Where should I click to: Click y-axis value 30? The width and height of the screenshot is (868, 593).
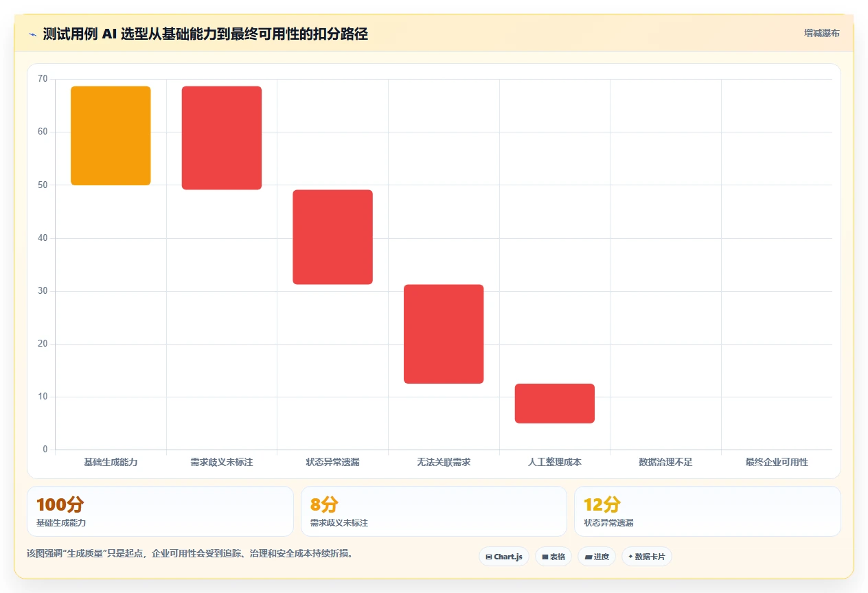[x=43, y=291]
